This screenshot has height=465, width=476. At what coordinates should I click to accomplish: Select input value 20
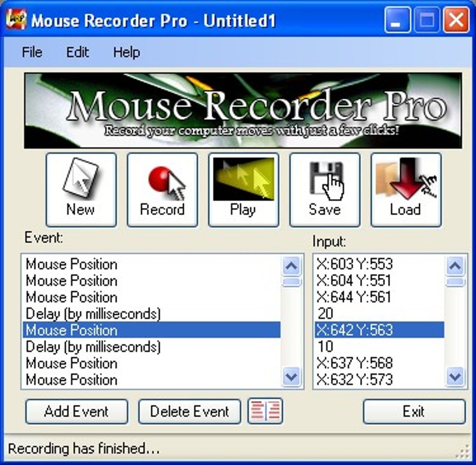click(379, 313)
